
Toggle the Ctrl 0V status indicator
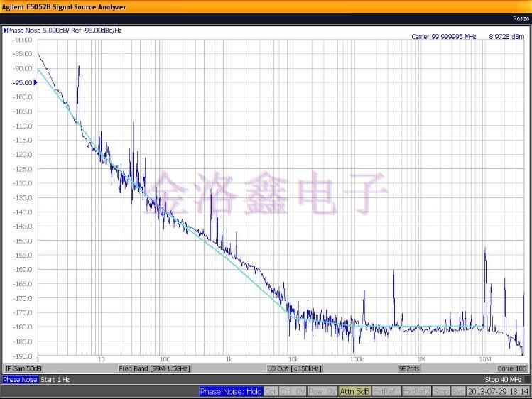coord(292,391)
